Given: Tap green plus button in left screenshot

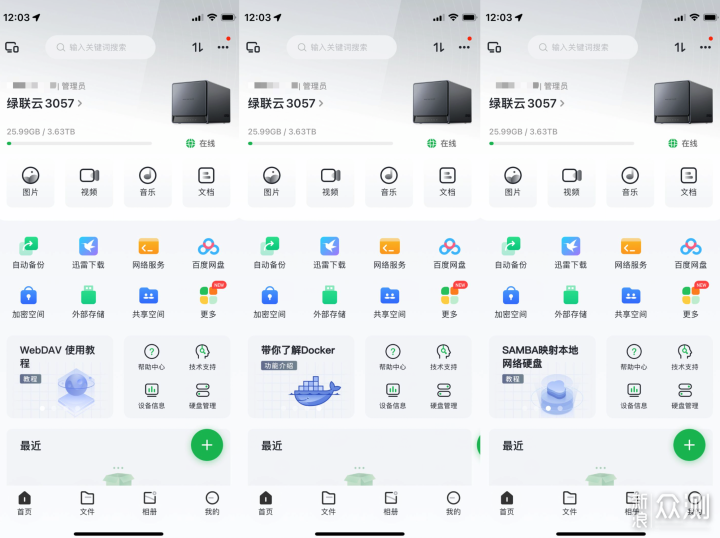Looking at the screenshot, I should [207, 445].
